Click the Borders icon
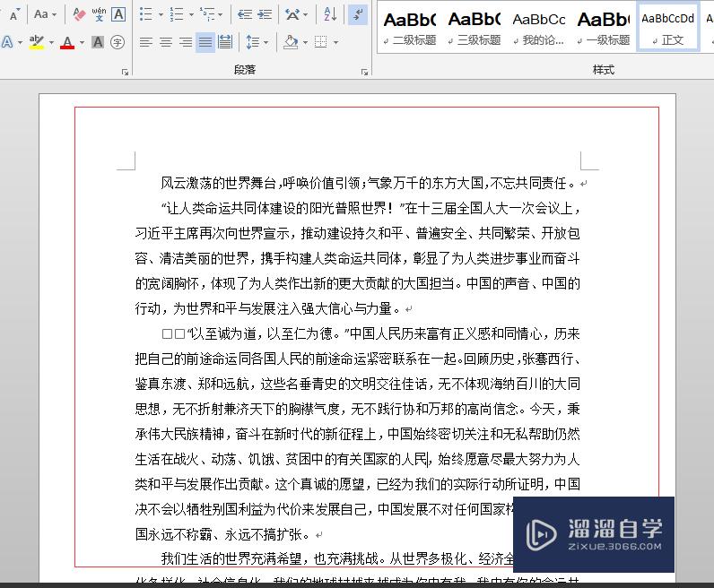 [321, 42]
